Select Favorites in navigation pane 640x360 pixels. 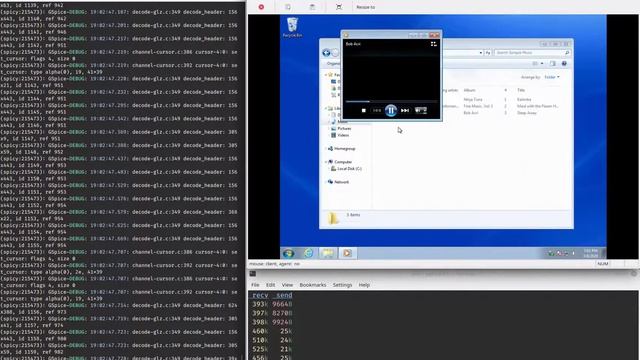tap(335, 75)
